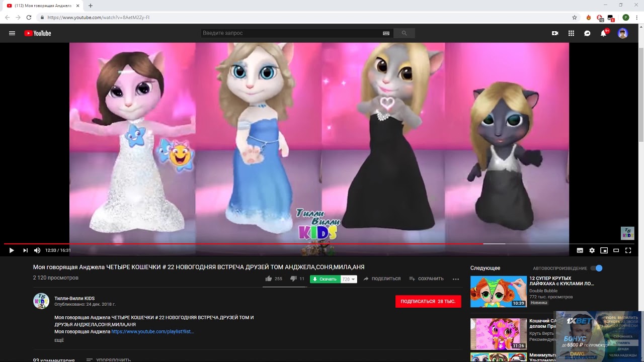The height and width of the screenshot is (362, 644).
Task: Mute the video volume
Action: 37,250
